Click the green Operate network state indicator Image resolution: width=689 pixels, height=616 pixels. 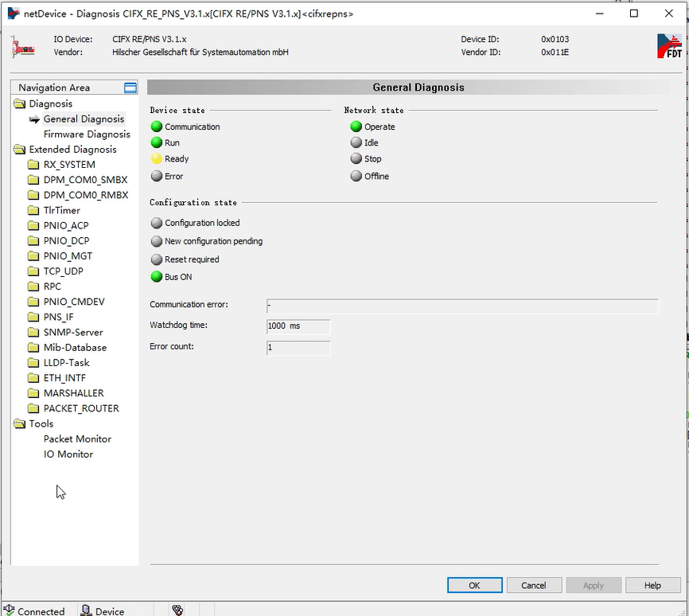click(x=356, y=127)
